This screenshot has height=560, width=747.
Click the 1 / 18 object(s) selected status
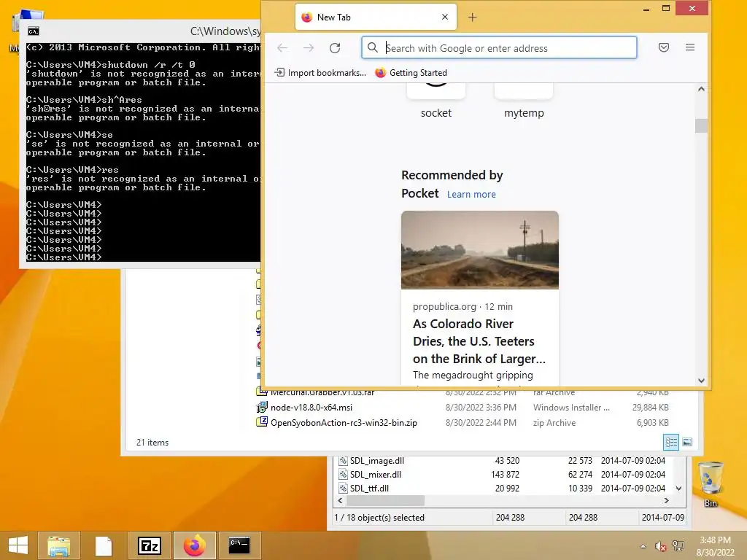(x=379, y=518)
